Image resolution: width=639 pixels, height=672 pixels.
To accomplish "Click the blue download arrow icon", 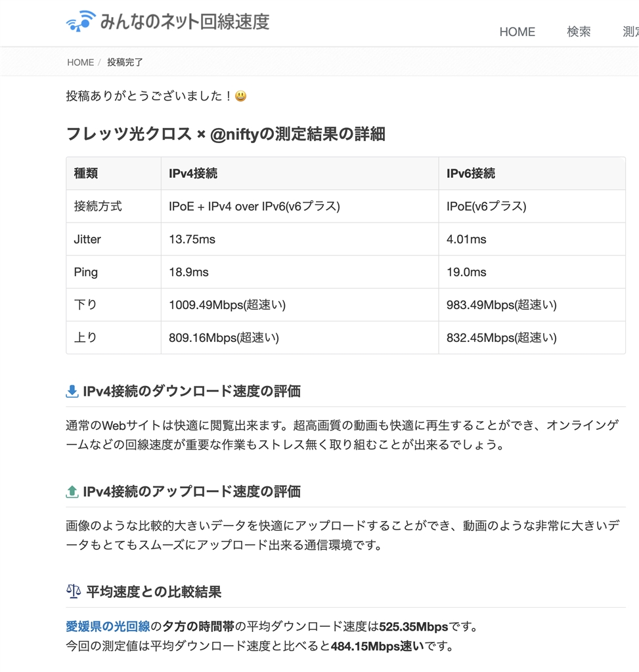I will tap(72, 391).
